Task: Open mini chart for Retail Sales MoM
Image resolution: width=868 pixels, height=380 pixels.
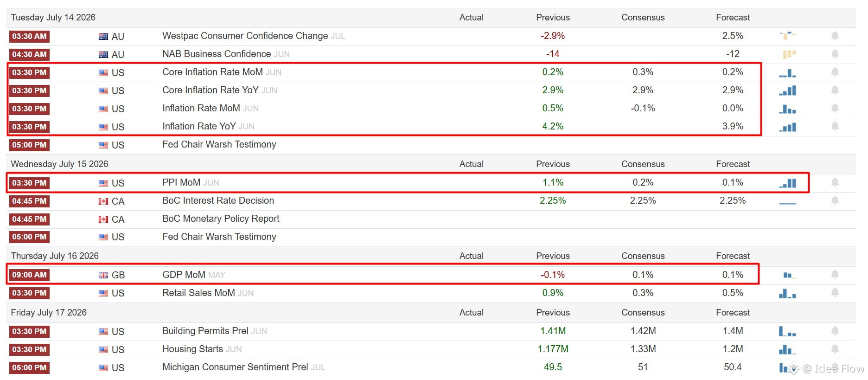Action: [787, 293]
